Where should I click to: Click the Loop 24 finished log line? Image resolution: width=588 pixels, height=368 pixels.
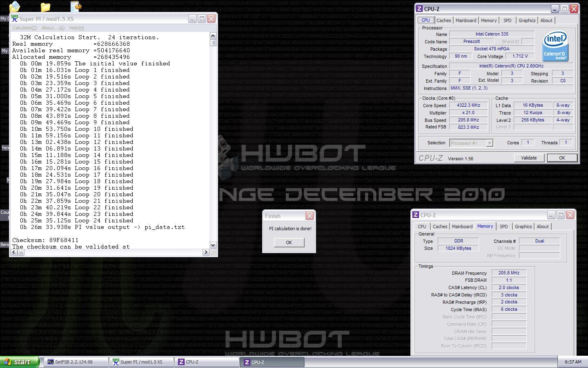[x=77, y=220]
